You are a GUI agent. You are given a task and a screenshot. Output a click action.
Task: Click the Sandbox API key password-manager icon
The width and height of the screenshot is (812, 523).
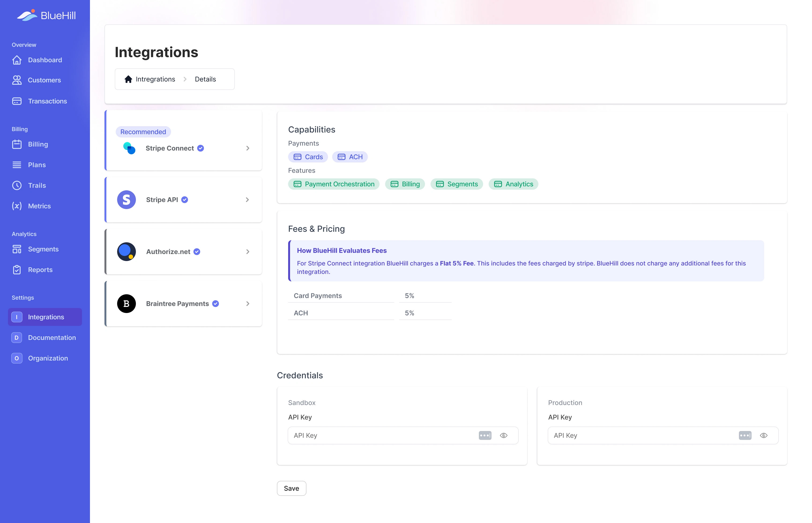point(485,435)
